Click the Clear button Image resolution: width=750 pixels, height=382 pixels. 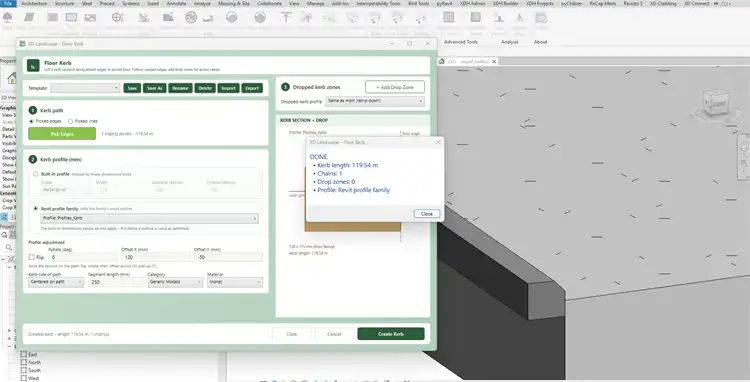pyautogui.click(x=292, y=334)
